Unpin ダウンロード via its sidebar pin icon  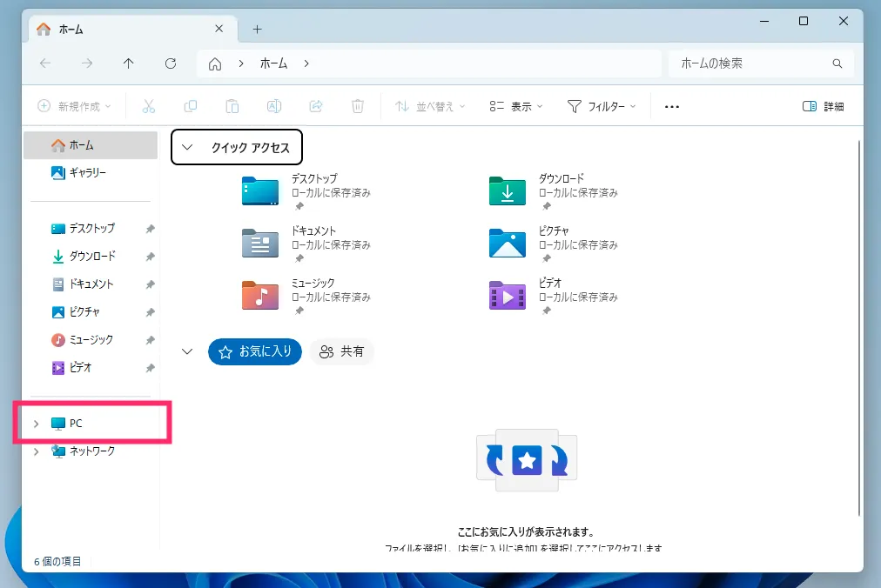coord(150,257)
